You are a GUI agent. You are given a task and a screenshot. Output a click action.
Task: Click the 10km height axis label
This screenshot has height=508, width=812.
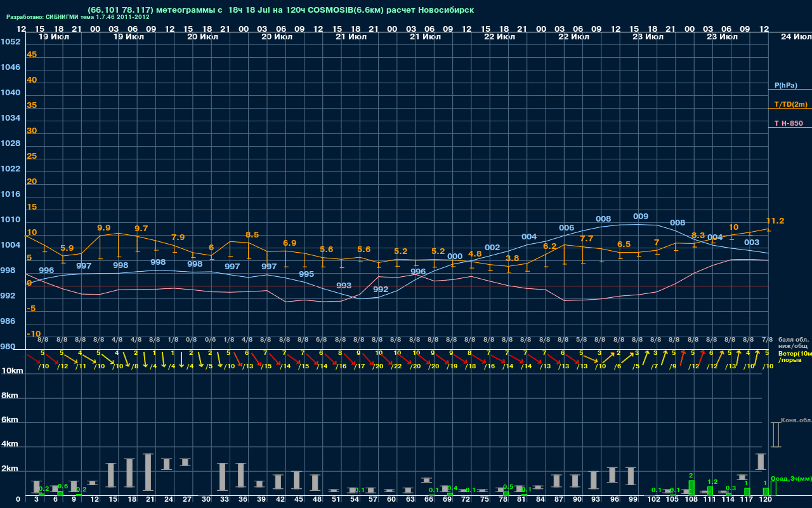click(12, 371)
